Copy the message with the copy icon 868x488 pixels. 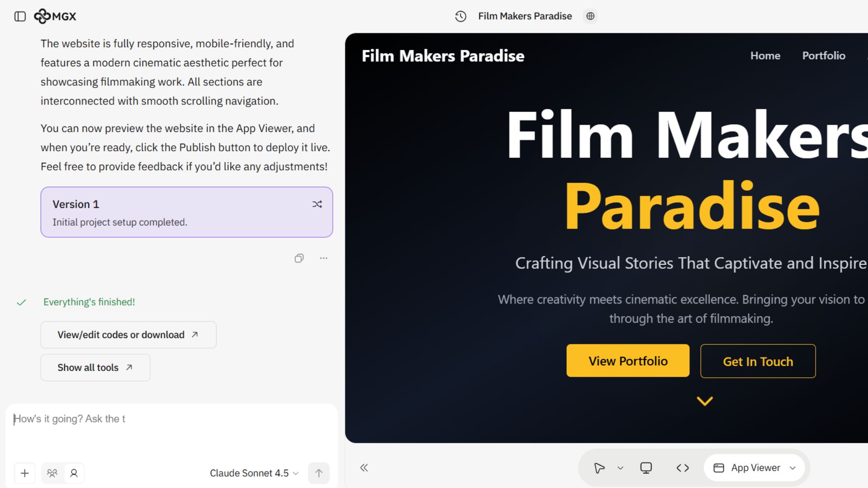299,258
